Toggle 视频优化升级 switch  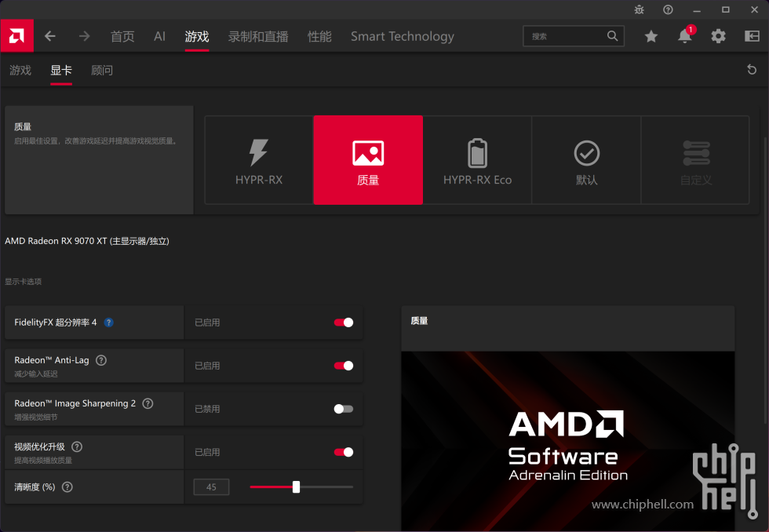tap(344, 452)
